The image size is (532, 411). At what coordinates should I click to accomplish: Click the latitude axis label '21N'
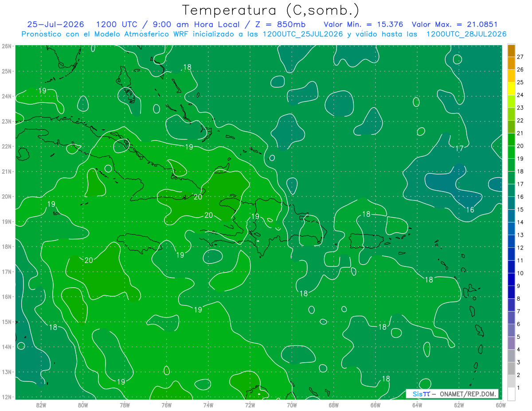(x=7, y=171)
